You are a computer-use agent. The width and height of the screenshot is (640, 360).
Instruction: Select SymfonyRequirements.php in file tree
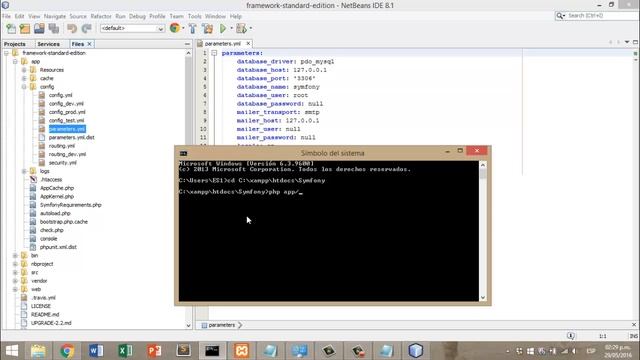click(71, 205)
